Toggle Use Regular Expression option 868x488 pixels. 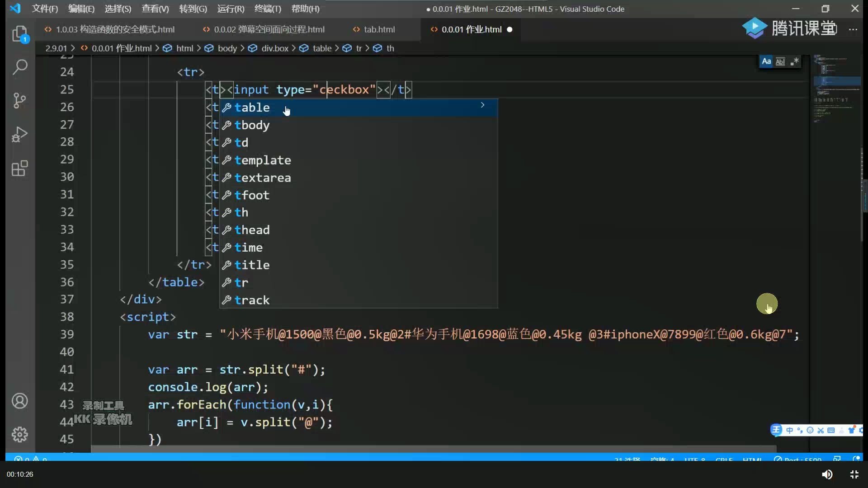[x=794, y=61]
